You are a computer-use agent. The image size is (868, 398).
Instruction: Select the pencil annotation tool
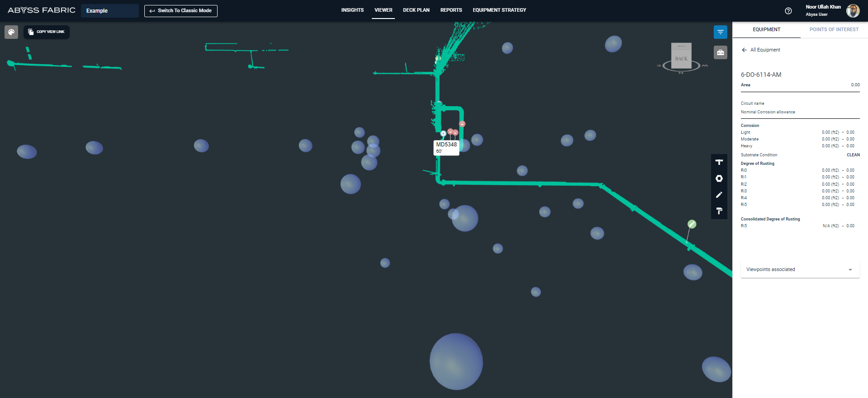(719, 195)
